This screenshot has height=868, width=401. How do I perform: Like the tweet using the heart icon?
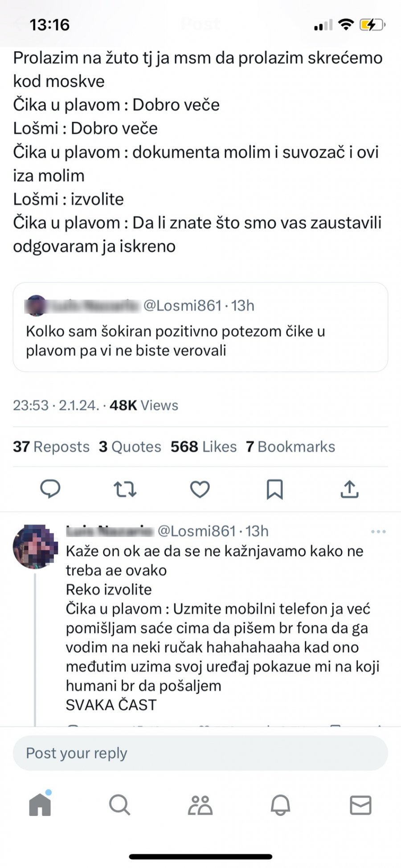click(x=200, y=488)
